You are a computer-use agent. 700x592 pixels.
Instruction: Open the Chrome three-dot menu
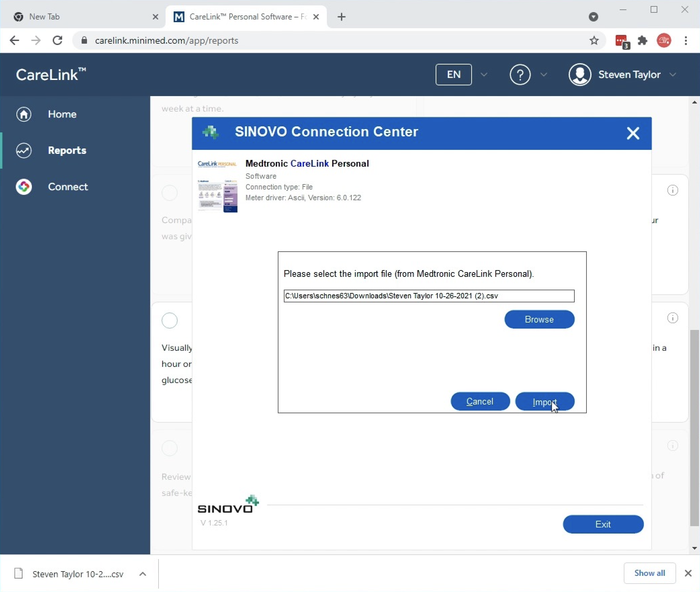686,40
